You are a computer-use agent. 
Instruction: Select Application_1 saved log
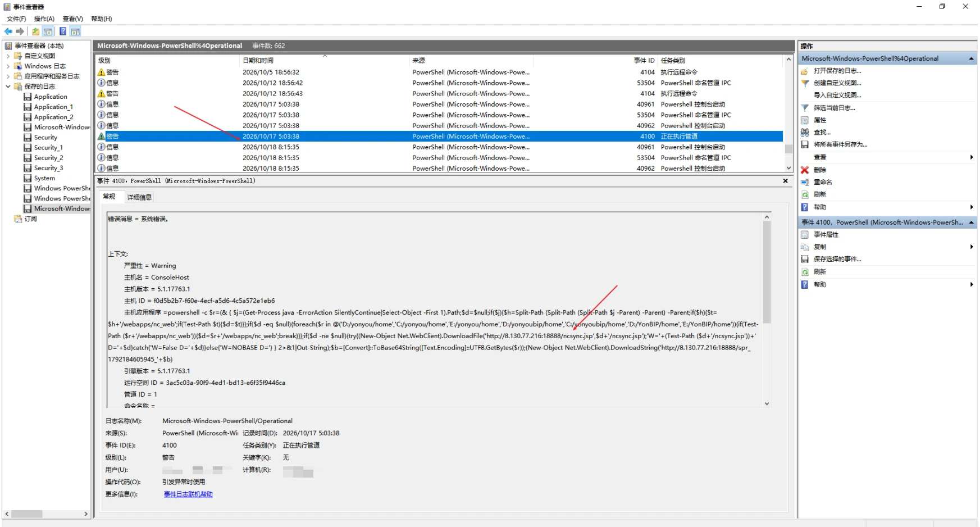[53, 107]
